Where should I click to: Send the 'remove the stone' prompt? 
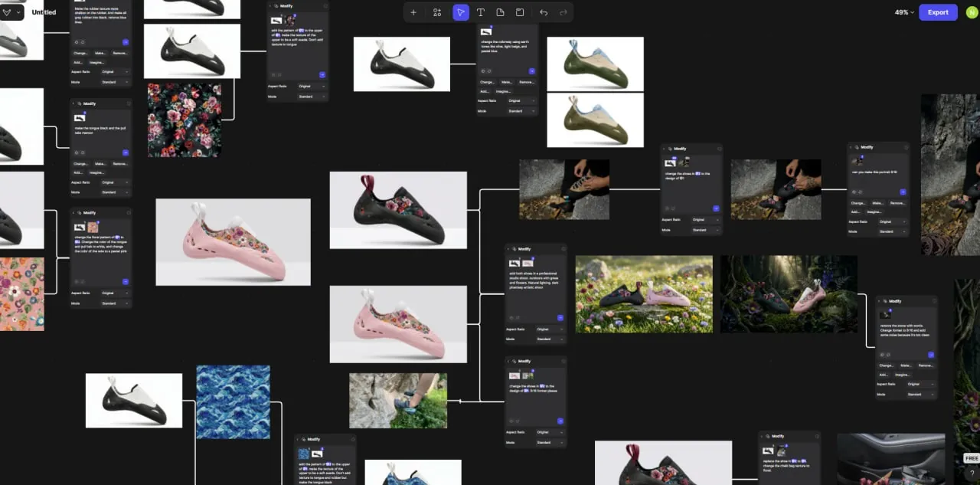931,355
